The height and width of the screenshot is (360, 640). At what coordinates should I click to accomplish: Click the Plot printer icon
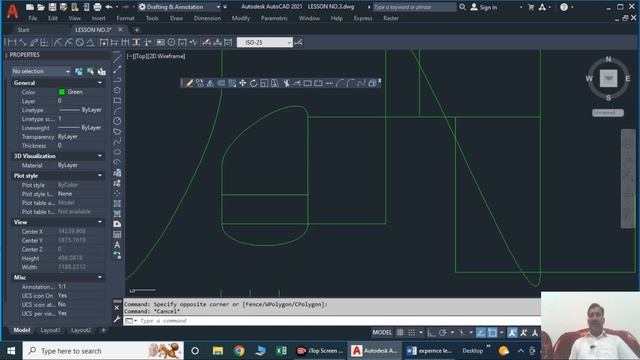click(97, 7)
